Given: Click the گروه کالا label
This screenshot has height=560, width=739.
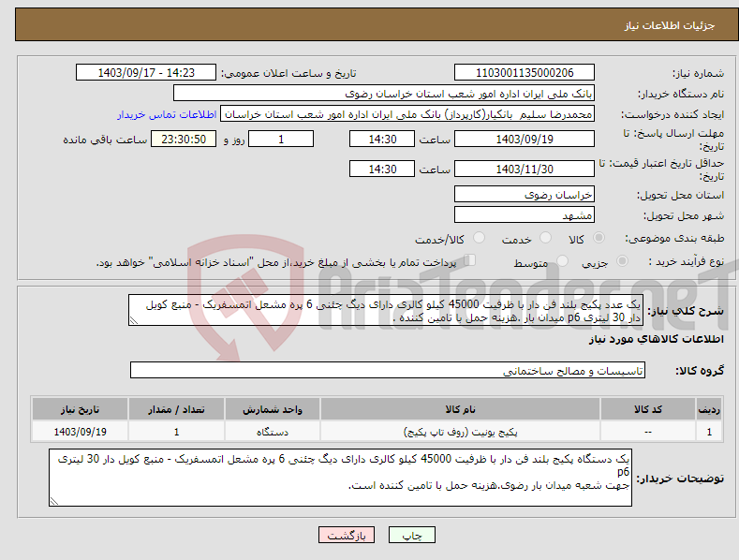Looking at the screenshot, I should 700,371.
